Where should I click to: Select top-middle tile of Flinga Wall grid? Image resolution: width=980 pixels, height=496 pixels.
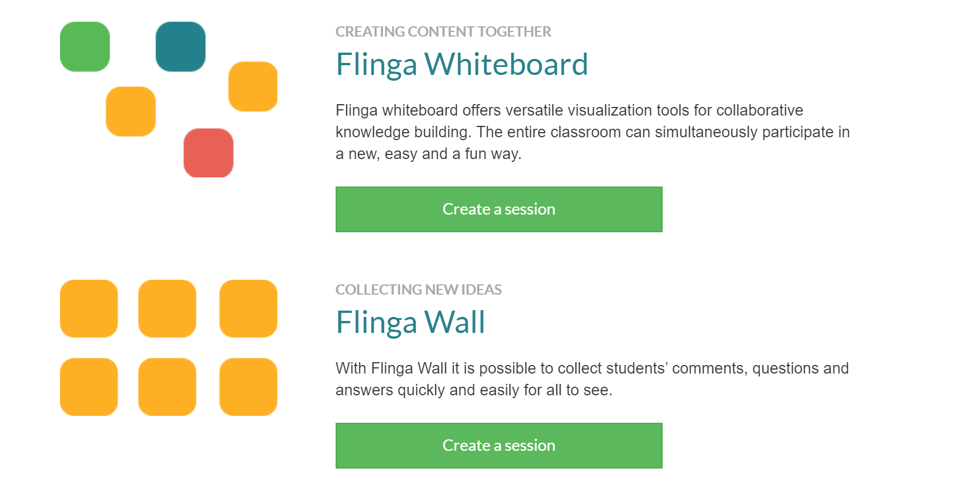click(x=168, y=308)
